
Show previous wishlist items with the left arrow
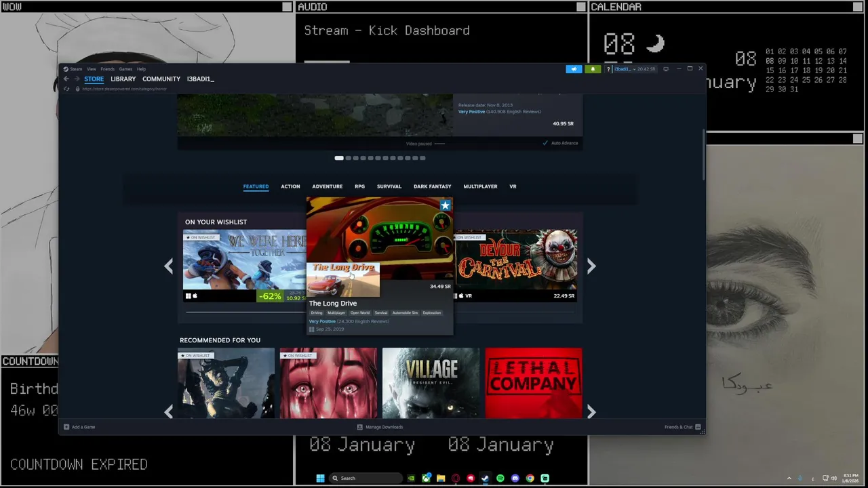[x=168, y=266]
